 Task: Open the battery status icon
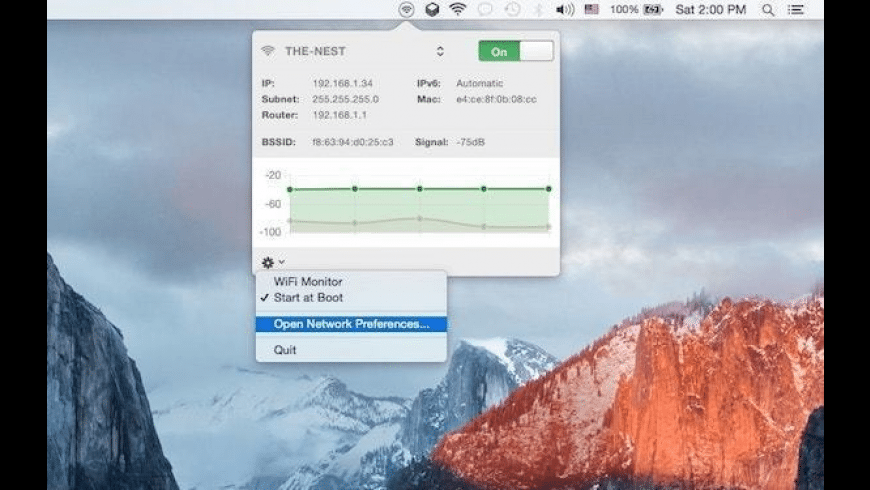click(653, 9)
